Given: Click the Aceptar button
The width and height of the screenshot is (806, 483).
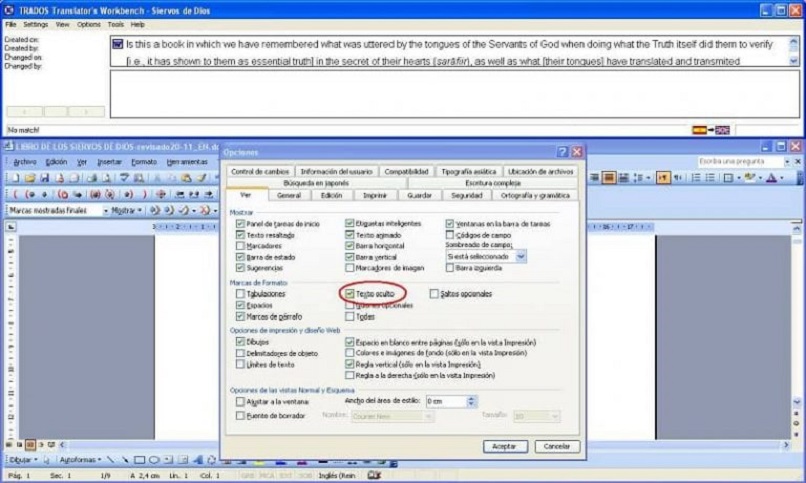Looking at the screenshot, I should [x=505, y=446].
